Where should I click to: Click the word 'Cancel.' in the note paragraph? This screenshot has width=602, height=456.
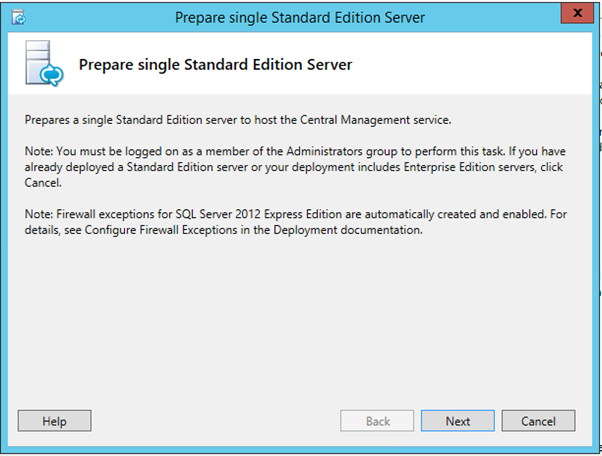click(43, 183)
